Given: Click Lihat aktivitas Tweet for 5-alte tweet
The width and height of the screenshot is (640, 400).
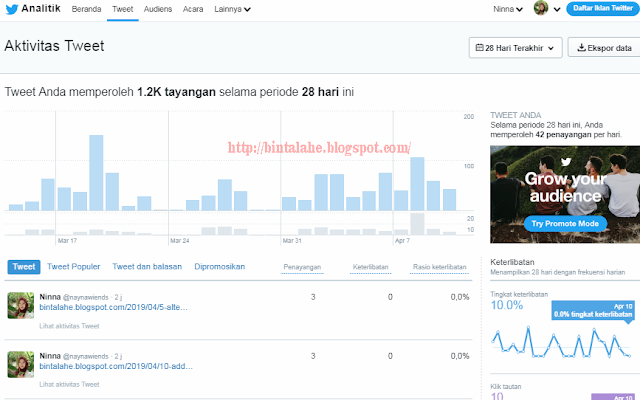Looking at the screenshot, I should (x=69, y=326).
